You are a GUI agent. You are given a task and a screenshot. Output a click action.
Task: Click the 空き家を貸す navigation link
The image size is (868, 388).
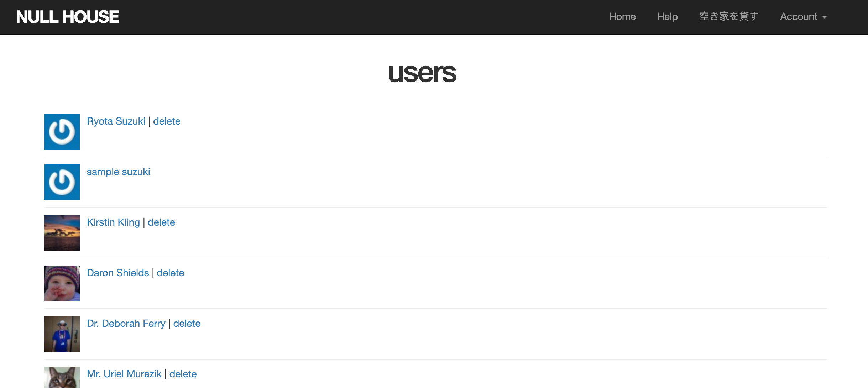click(x=729, y=17)
